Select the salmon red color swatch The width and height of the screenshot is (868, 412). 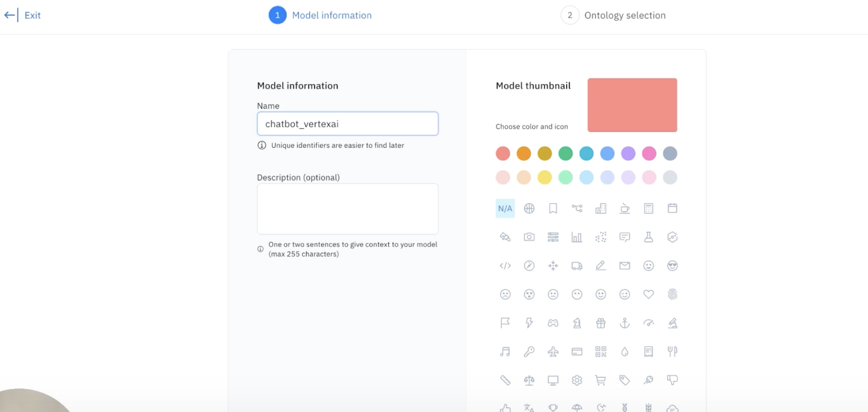pyautogui.click(x=503, y=154)
